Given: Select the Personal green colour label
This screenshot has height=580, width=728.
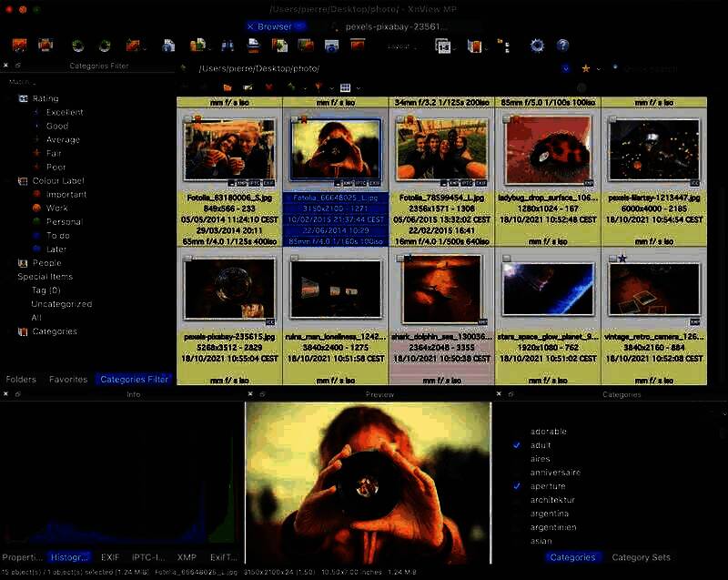Looking at the screenshot, I should tap(64, 221).
